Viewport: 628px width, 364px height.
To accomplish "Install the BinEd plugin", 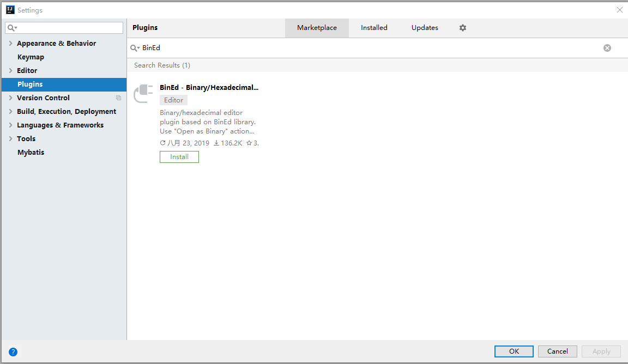I will [179, 157].
